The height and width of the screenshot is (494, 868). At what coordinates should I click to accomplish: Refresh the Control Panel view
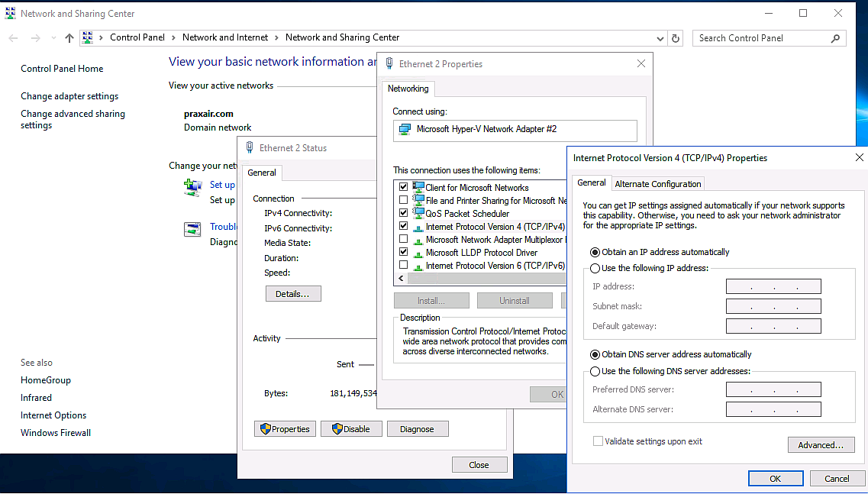click(x=676, y=38)
